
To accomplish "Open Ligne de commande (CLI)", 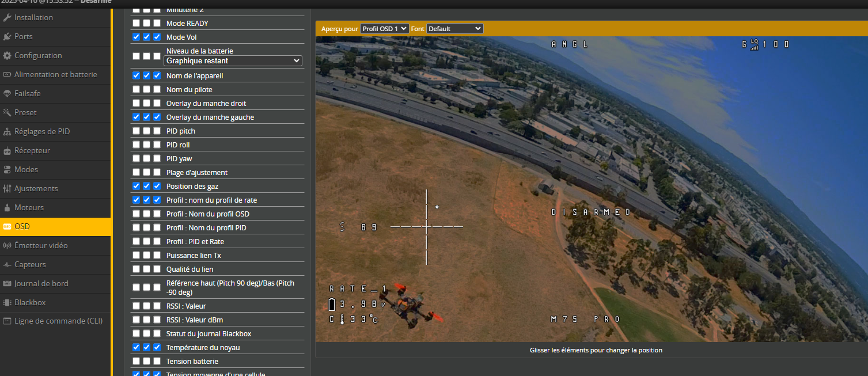I will [58, 321].
